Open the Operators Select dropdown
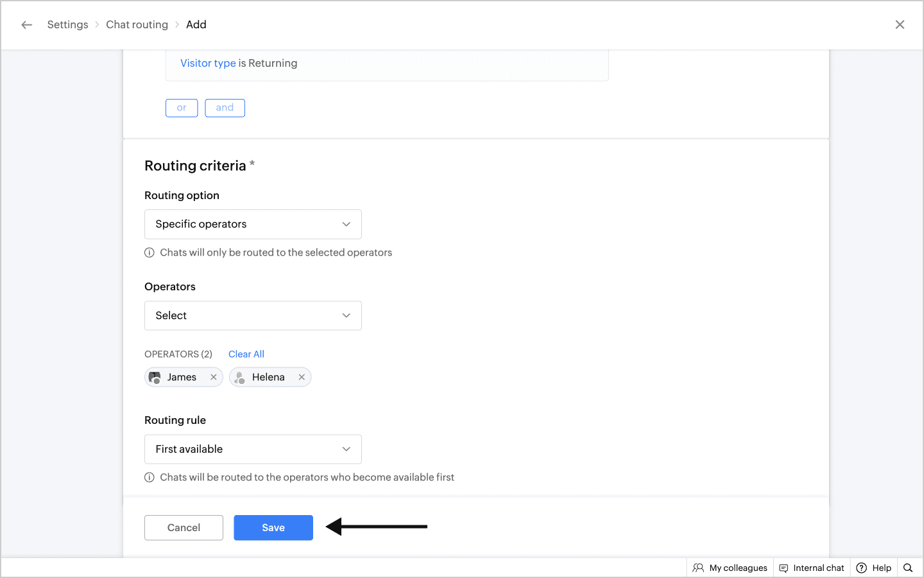The image size is (924, 578). 253,315
